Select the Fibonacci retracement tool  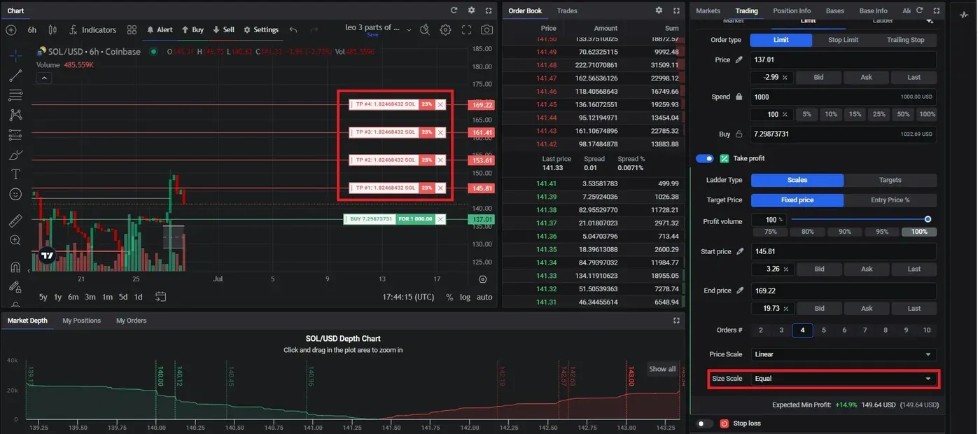pos(15,95)
